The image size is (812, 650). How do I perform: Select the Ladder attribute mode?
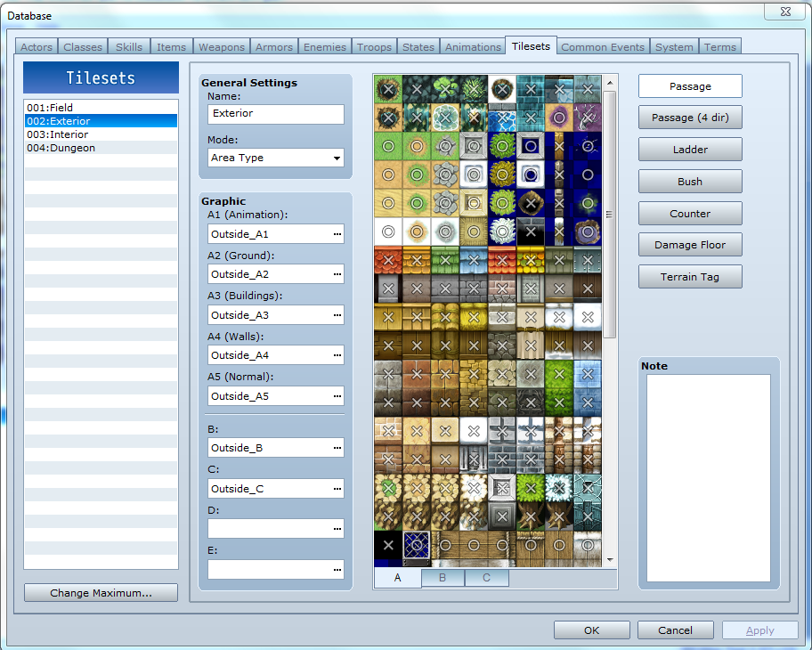(x=689, y=149)
